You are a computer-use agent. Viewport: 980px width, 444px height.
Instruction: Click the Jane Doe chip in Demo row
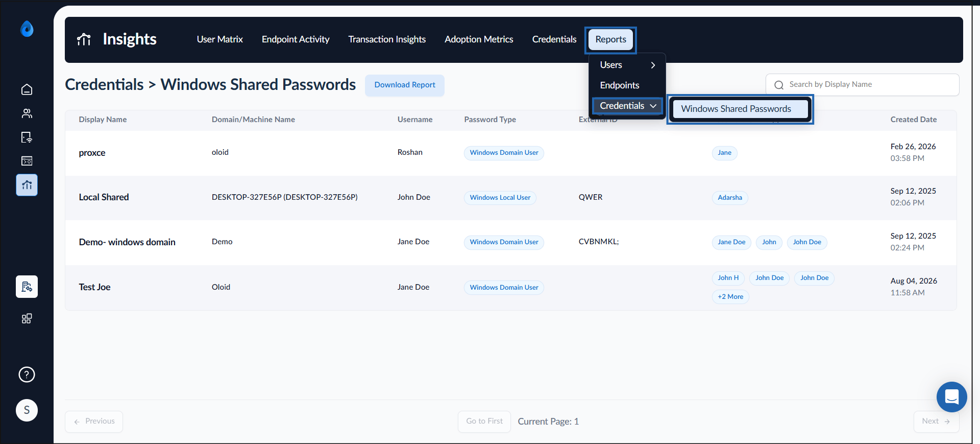(x=731, y=242)
